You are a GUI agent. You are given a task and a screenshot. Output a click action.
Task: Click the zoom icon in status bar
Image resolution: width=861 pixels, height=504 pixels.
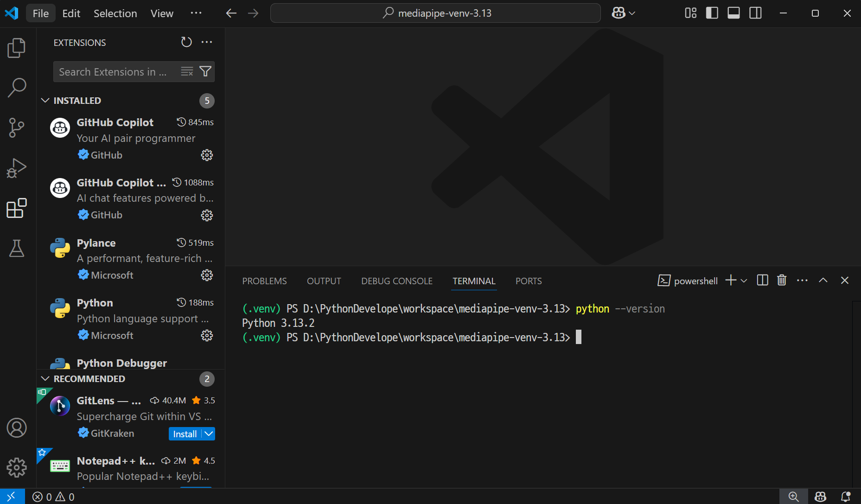tap(793, 496)
